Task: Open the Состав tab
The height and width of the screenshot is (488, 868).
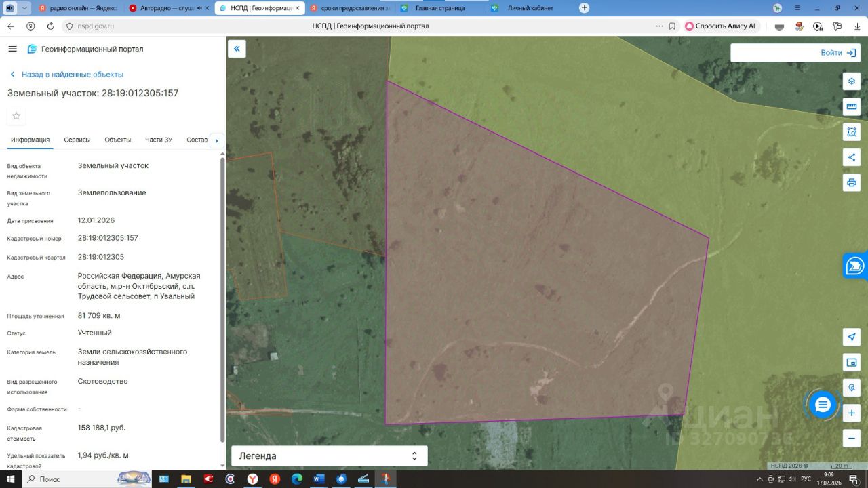Action: [197, 140]
